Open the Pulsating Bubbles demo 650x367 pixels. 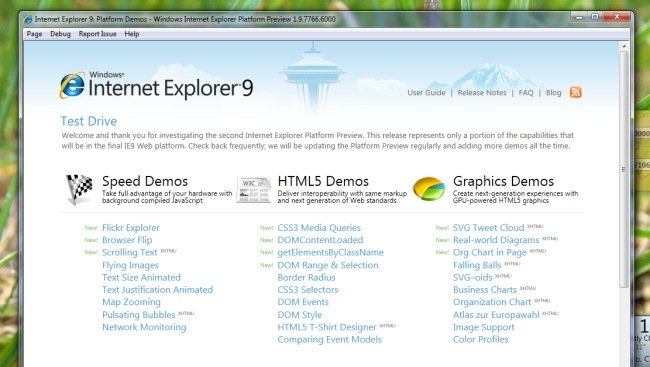[138, 315]
